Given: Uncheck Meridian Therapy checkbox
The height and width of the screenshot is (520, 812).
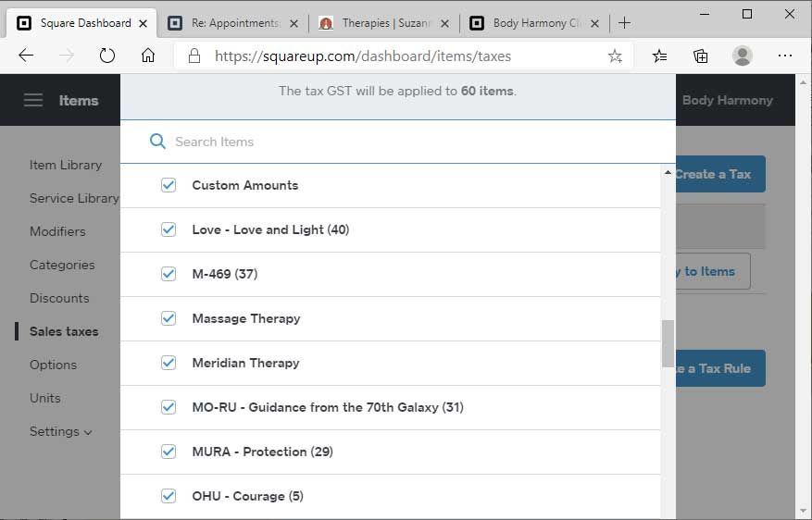Looking at the screenshot, I should tap(169, 363).
